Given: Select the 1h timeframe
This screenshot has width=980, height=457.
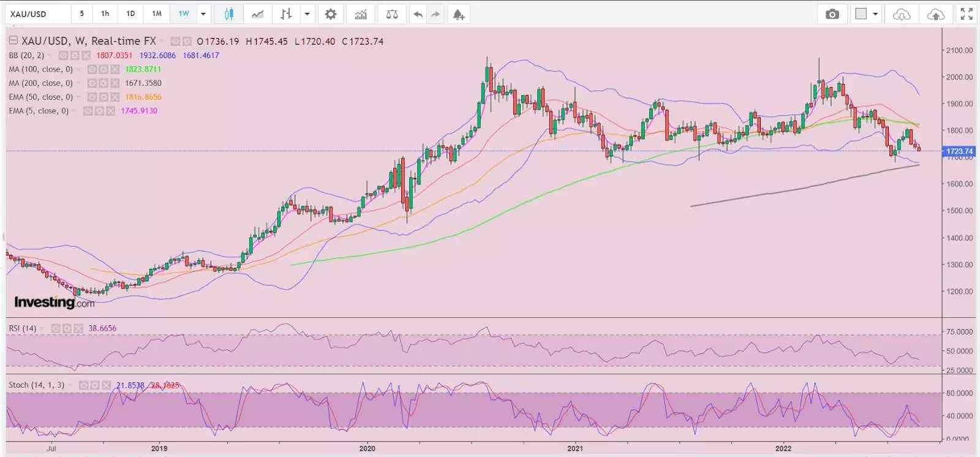Looking at the screenshot, I should coord(105,13).
